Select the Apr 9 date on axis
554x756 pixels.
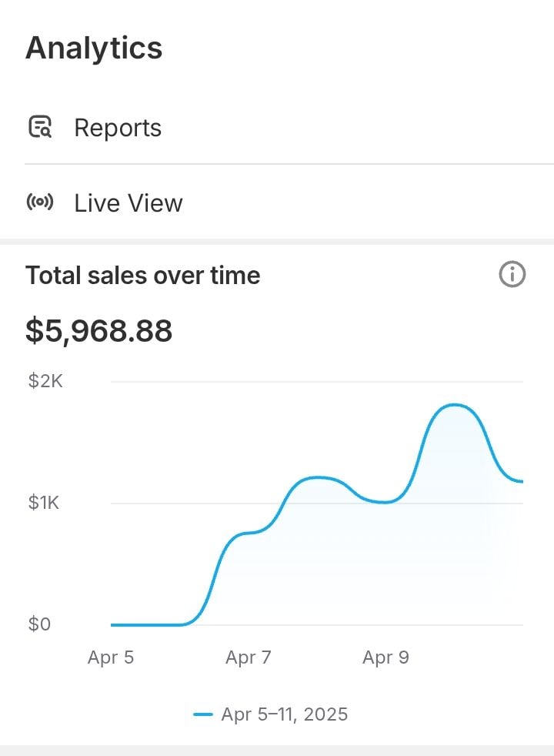(385, 657)
